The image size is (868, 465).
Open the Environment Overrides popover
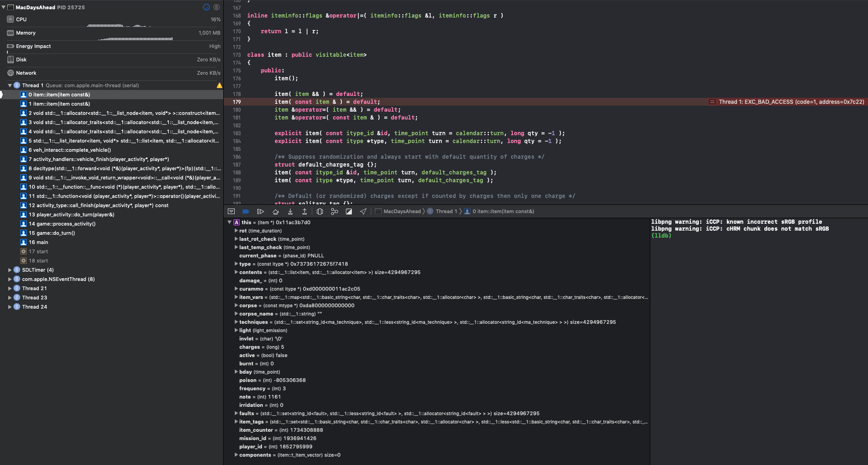pos(349,211)
